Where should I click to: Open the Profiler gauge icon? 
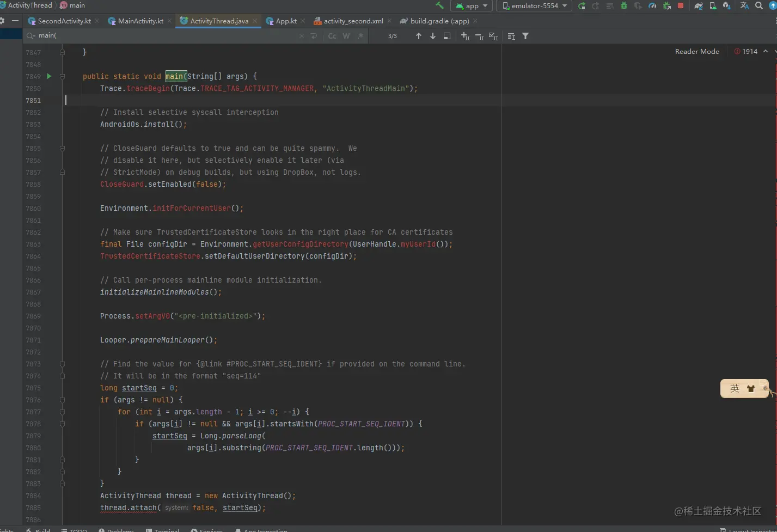tap(652, 5)
